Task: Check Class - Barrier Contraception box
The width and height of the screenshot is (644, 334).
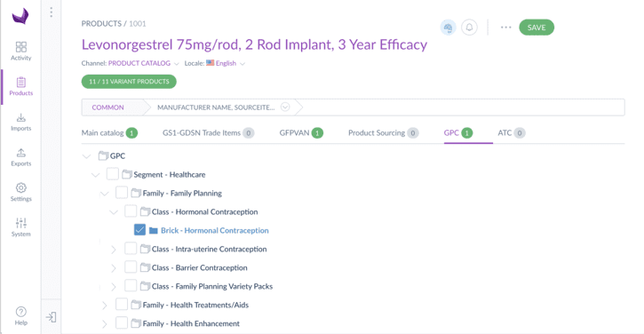Action: (131, 267)
